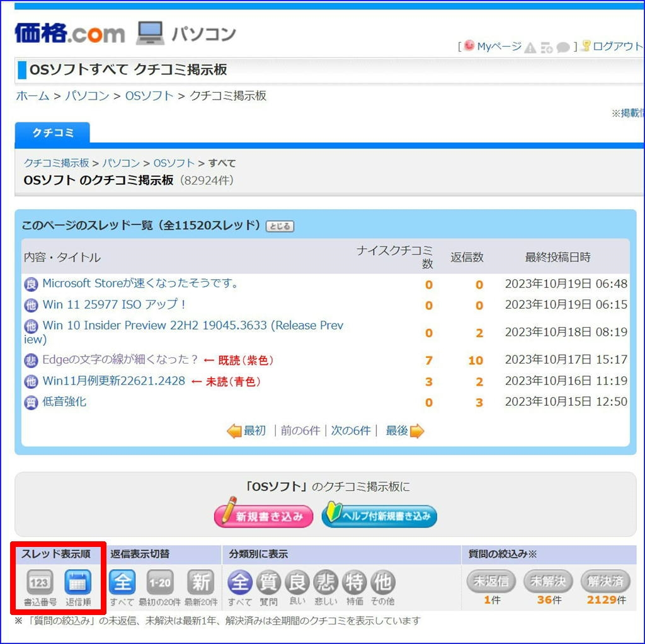This screenshot has width=645, height=644.
Task: Open thread Win11月例更新22621.2428
Action: tap(114, 381)
